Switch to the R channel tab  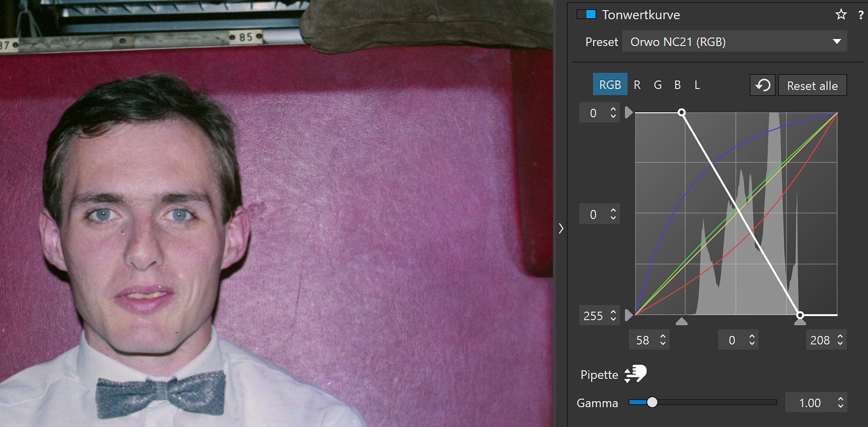637,85
